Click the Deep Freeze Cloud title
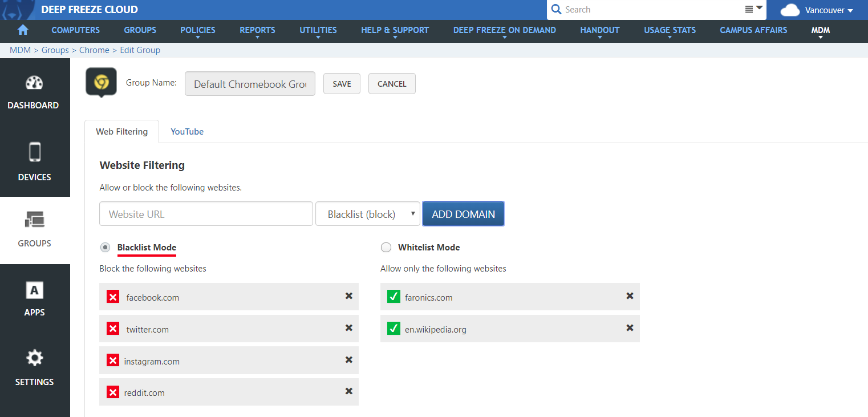This screenshot has width=868, height=417. pos(90,10)
